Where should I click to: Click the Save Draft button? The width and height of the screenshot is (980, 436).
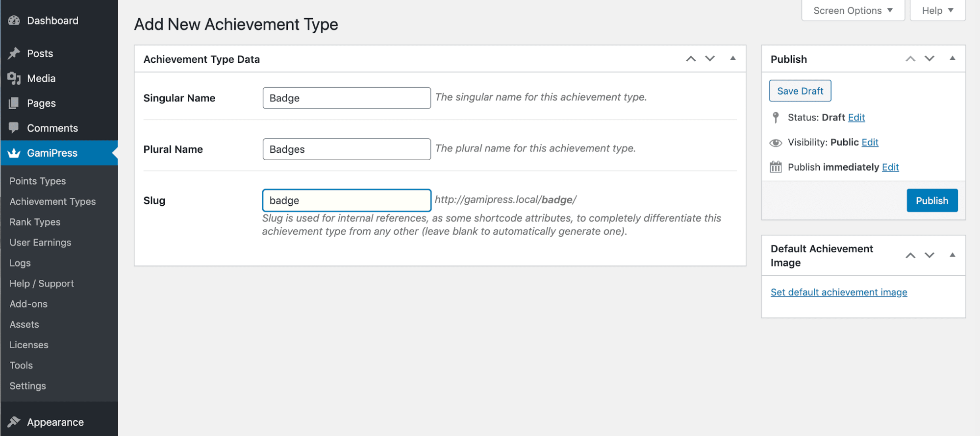click(x=800, y=91)
